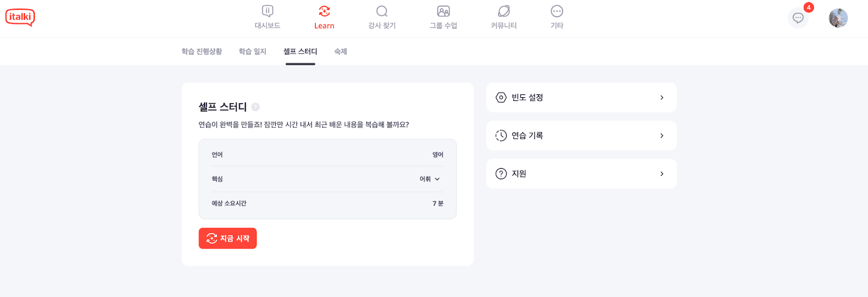Viewport: 868px width, 297px height.
Task: Open 강사 찾기 search icon
Action: [x=382, y=11]
